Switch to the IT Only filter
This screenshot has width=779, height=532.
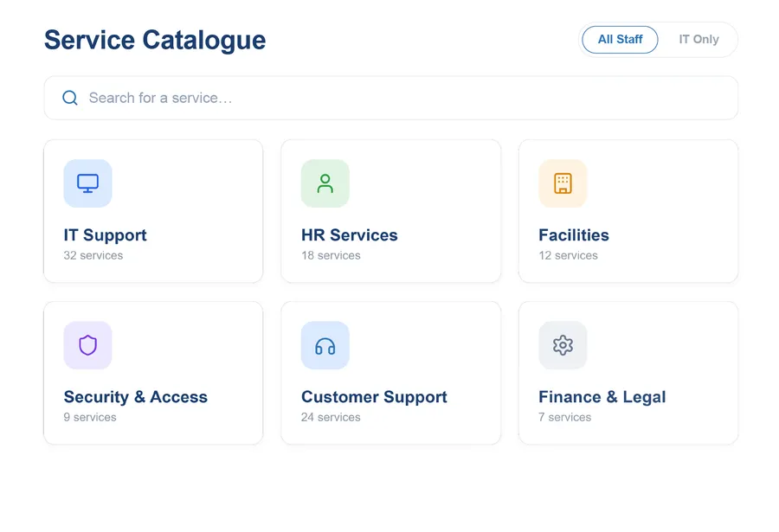[x=699, y=40]
